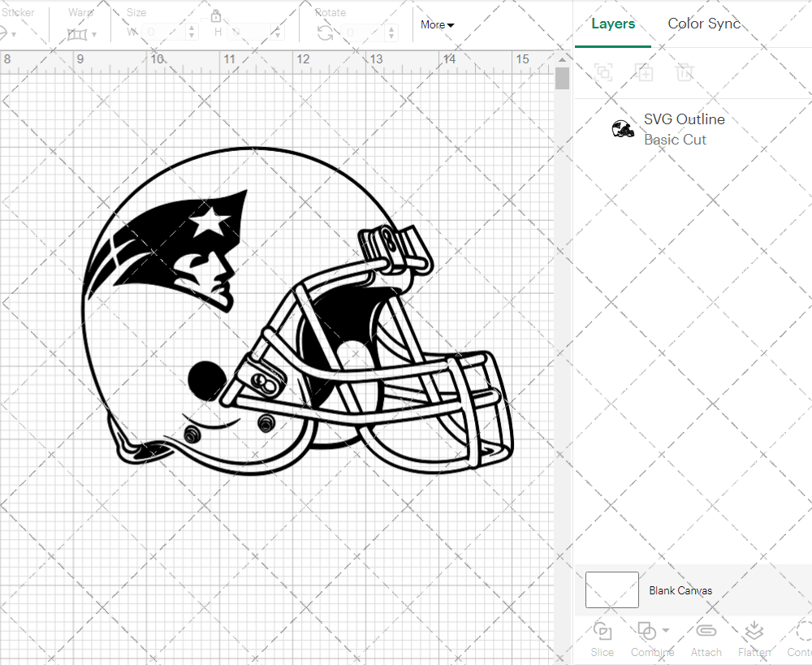
Task: Click the Combine tool icon
Action: point(647,632)
